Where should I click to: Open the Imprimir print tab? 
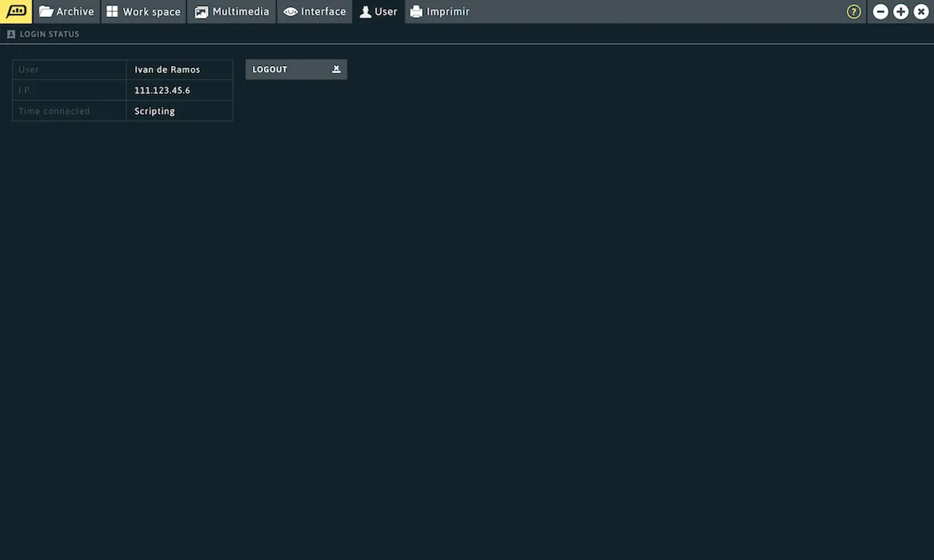(440, 12)
